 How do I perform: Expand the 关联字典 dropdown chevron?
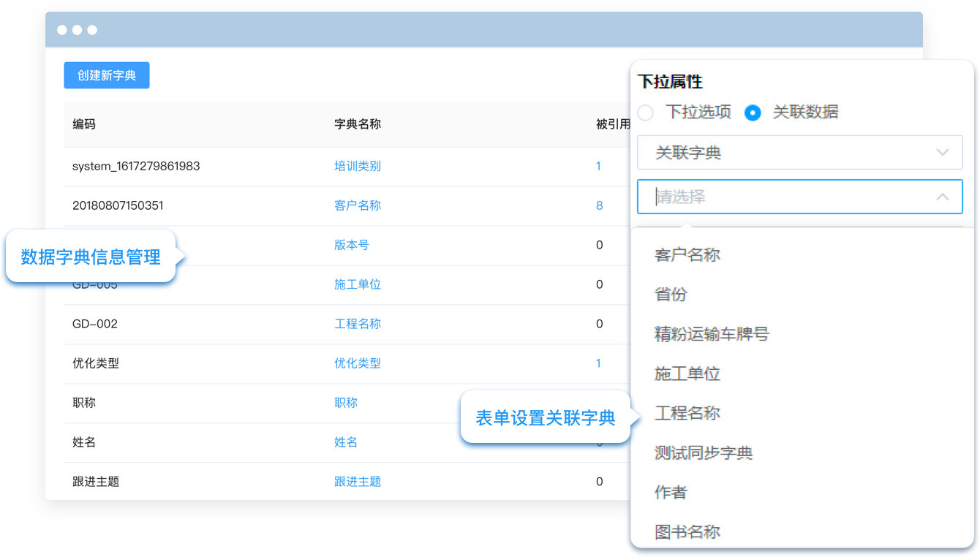(x=942, y=153)
